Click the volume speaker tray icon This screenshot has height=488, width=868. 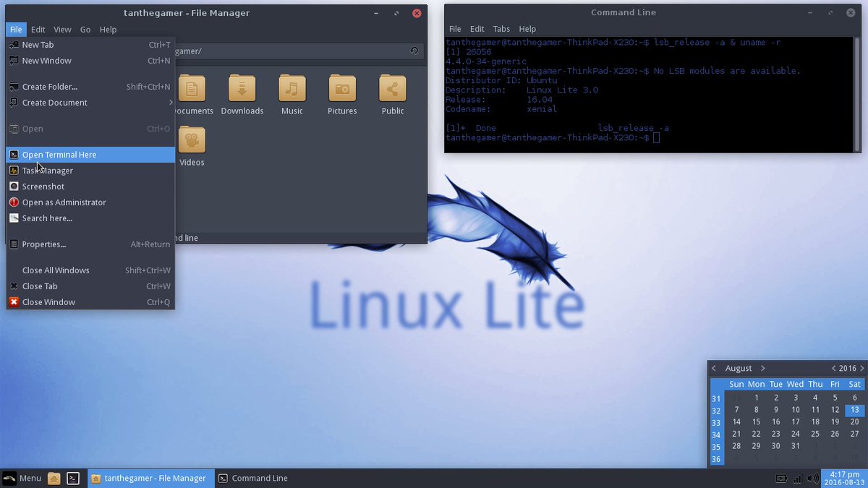pyautogui.click(x=812, y=479)
